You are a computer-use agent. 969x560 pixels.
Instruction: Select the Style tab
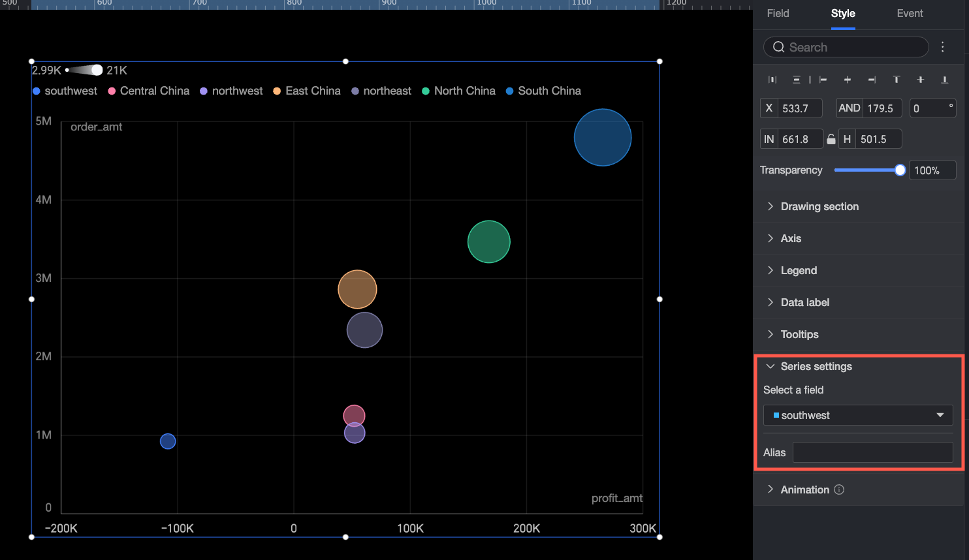click(843, 13)
